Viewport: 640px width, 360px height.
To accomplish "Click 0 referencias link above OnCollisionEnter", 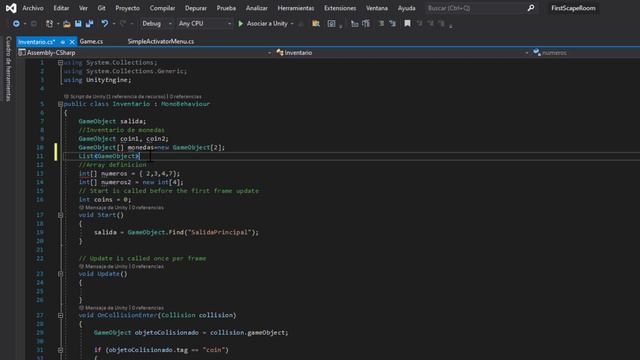I will [147, 308].
